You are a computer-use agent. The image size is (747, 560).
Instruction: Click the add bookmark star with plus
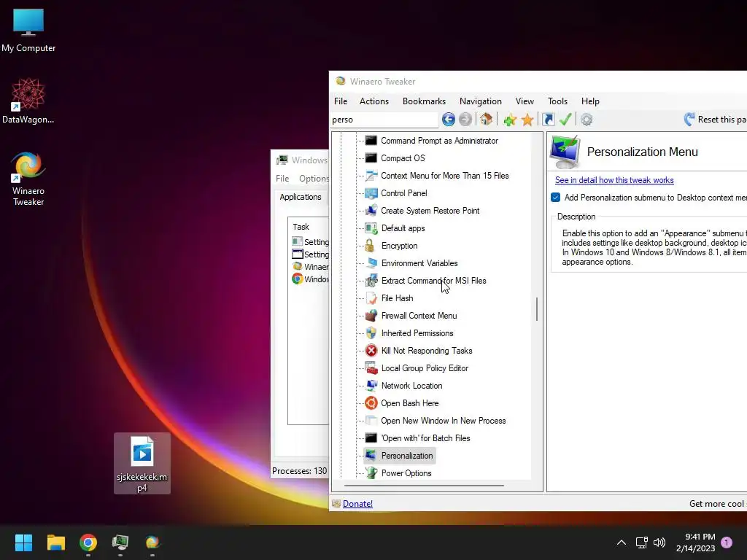[x=510, y=120]
